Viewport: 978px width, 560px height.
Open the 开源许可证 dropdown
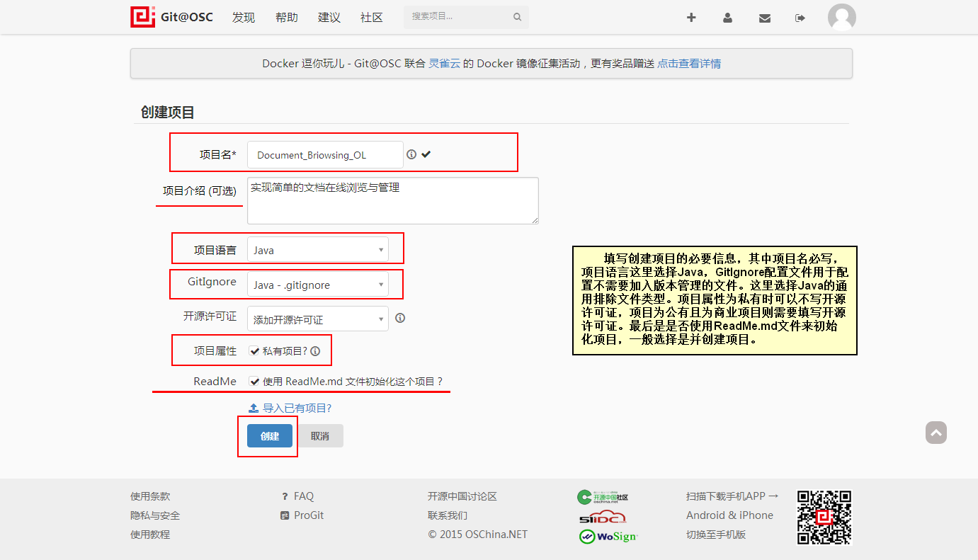tap(317, 319)
